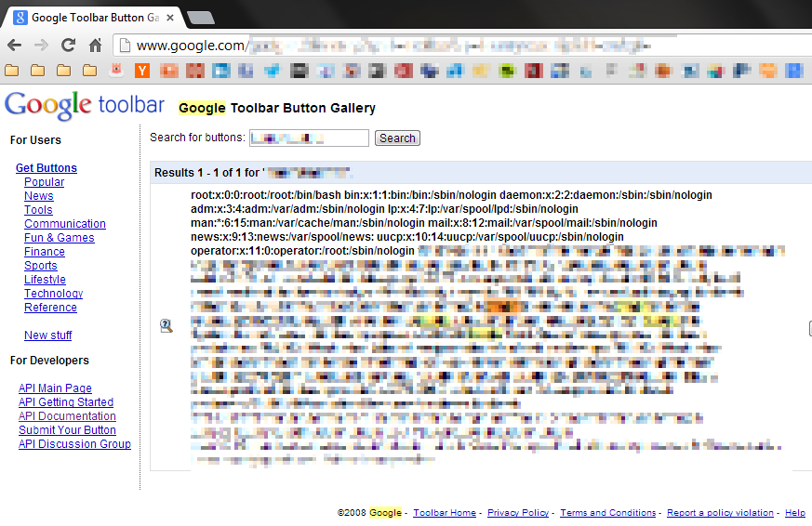
Task: Open the API Getting Started link
Action: (66, 402)
